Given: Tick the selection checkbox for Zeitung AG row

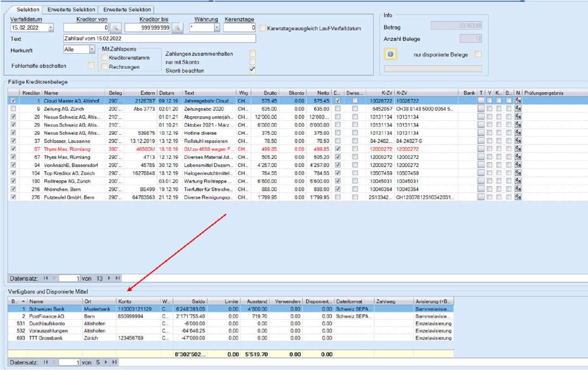Looking at the screenshot, I should [13, 109].
